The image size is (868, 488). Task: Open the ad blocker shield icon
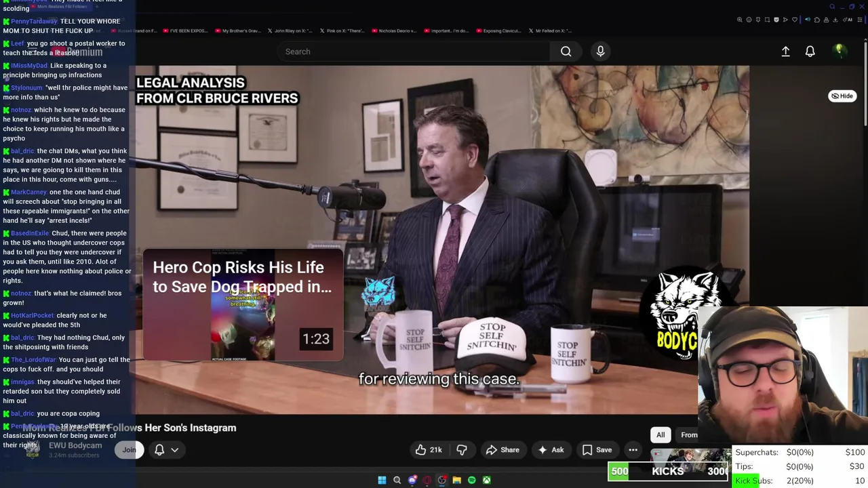776,20
